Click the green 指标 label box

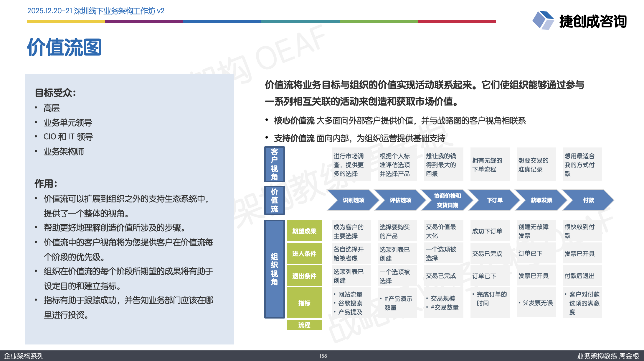point(304,303)
